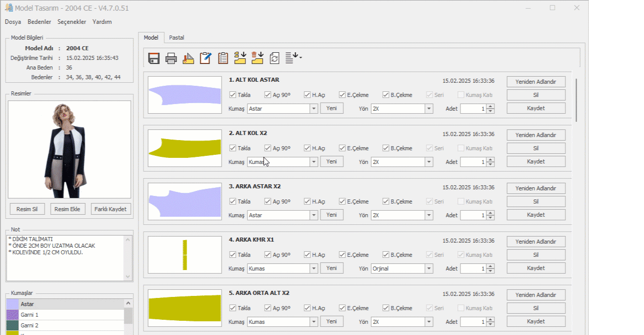The image size is (644, 335).
Task: Open the sort list dropdown icon
Action: pos(294,58)
